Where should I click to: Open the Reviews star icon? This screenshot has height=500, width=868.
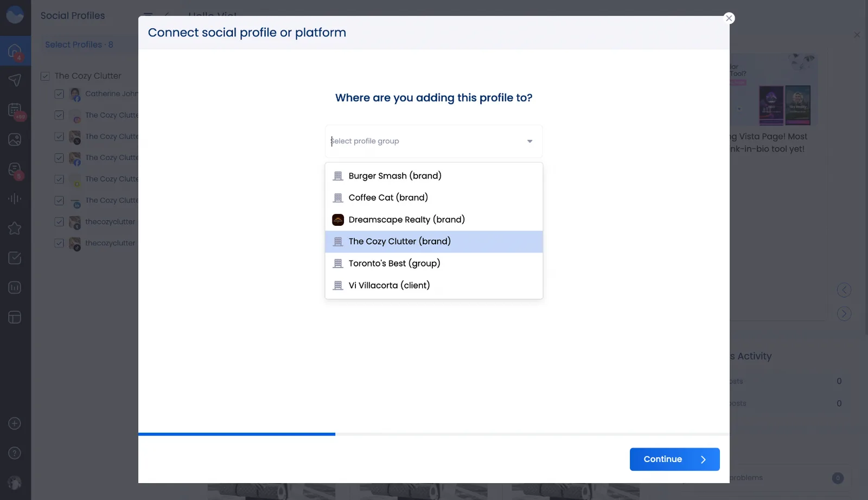(14, 228)
